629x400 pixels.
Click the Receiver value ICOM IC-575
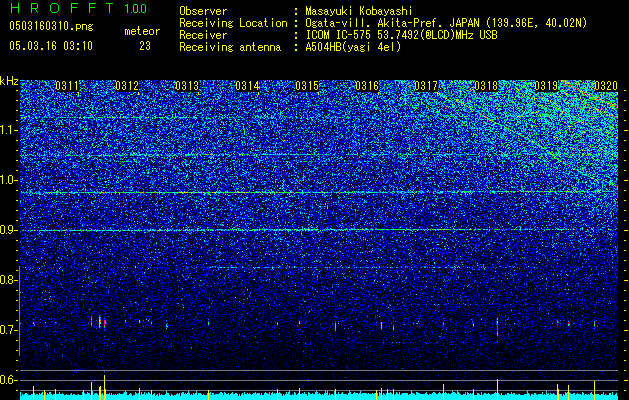click(339, 35)
